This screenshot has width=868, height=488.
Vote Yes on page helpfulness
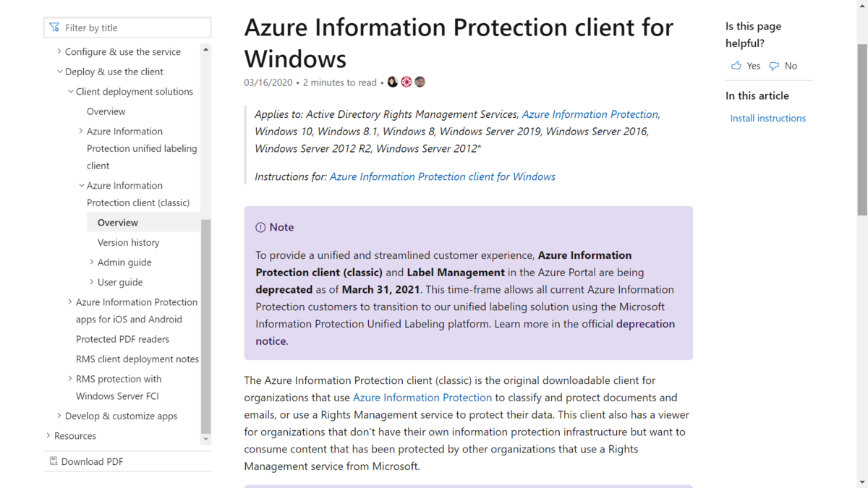pos(746,65)
